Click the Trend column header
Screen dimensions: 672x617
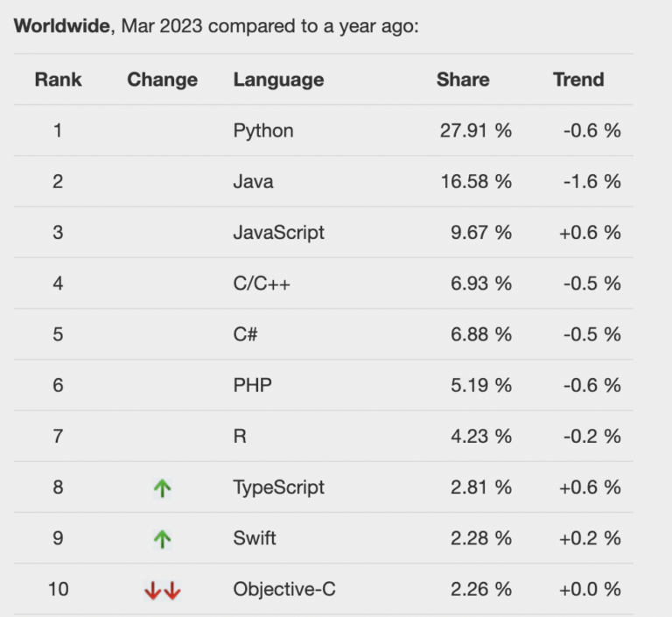pyautogui.click(x=578, y=80)
